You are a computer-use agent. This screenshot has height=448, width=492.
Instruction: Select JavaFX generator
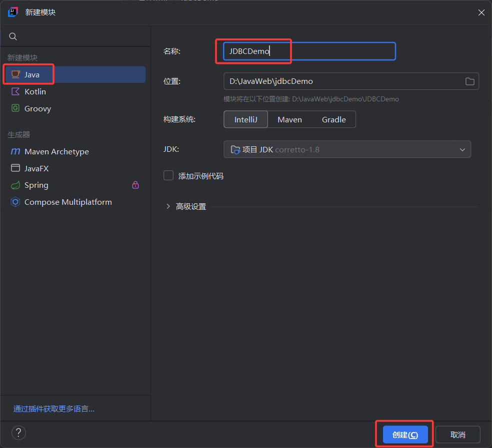click(x=75, y=168)
